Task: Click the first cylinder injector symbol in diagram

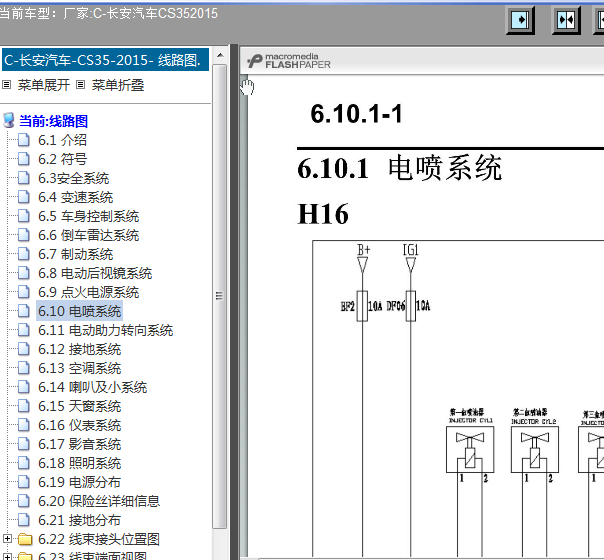Action: 470,449
